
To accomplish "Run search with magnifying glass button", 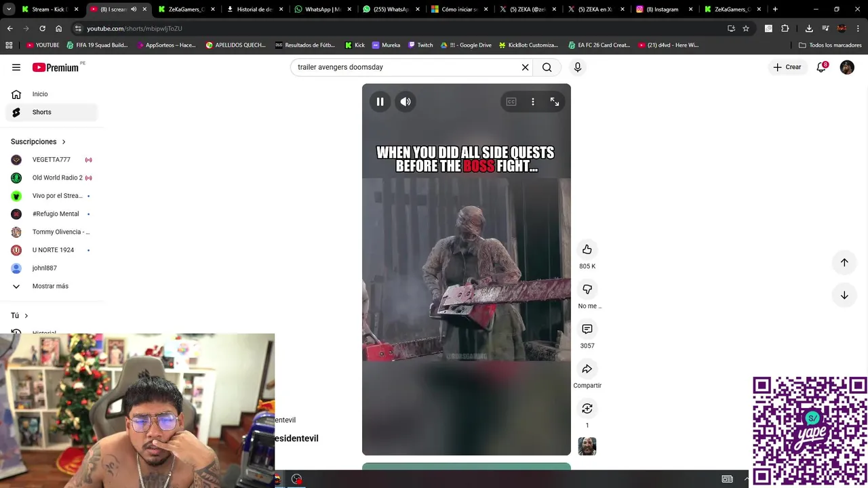I will point(547,67).
